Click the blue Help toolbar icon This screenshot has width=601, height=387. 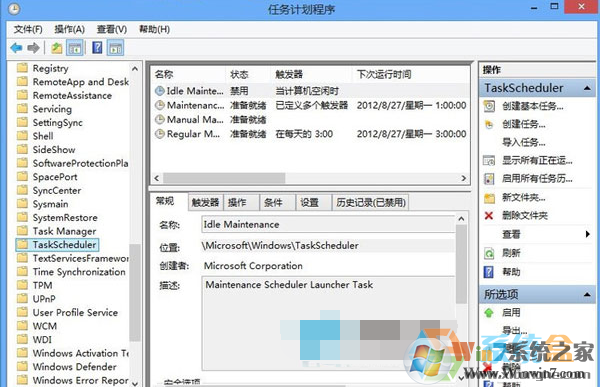(x=97, y=48)
